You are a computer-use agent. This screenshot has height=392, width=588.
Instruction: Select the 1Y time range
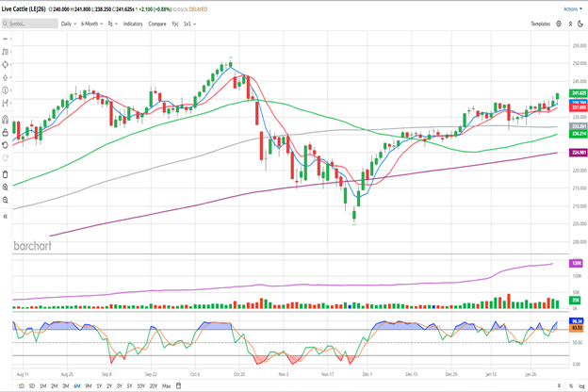pos(99,385)
